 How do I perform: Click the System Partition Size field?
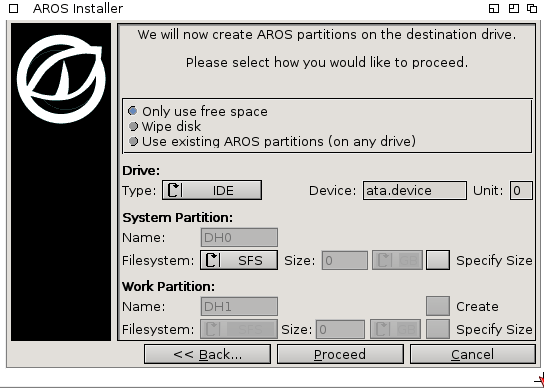345,260
